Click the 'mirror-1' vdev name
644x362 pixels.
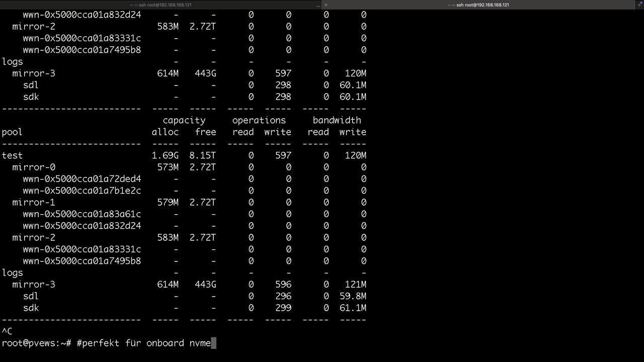point(34,202)
